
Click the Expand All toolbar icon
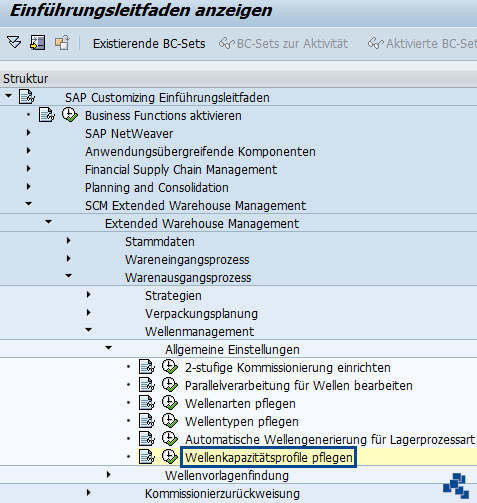tap(14, 43)
